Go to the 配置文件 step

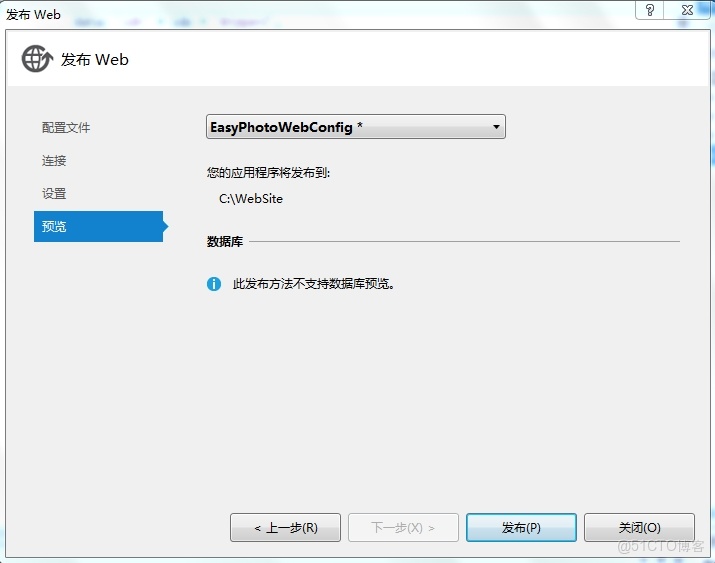(66, 128)
